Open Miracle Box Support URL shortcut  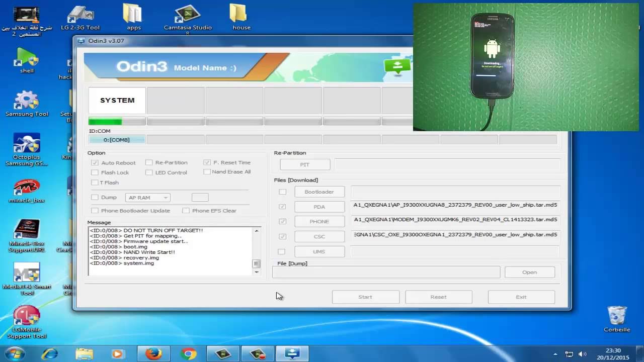(x=27, y=235)
